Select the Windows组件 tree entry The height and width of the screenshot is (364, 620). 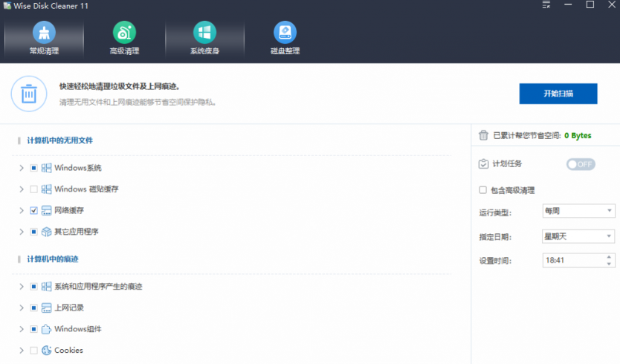pyautogui.click(x=77, y=329)
